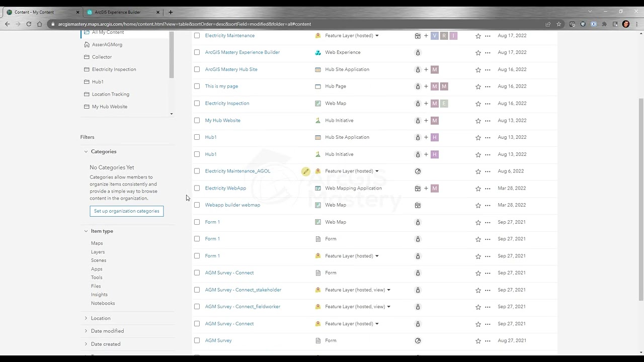Image resolution: width=644 pixels, height=362 pixels.
Task: Click sharing lock icon for Electricity Inspection
Action: click(418, 104)
